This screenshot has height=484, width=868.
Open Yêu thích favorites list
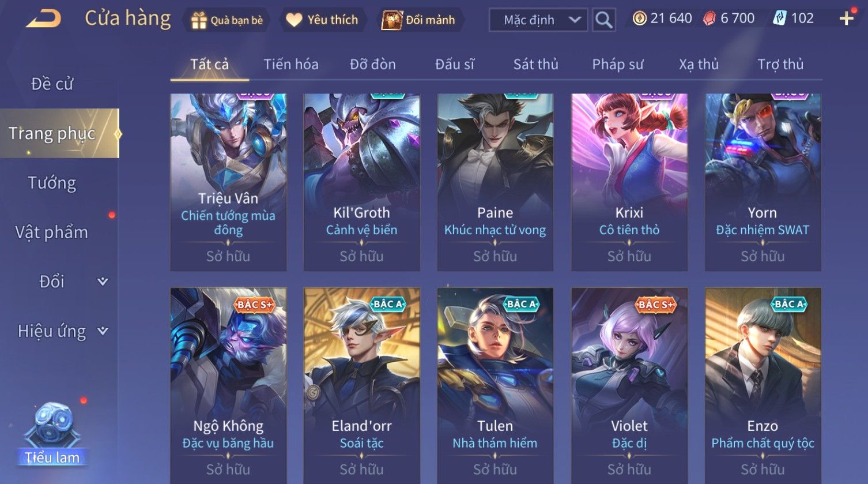click(x=323, y=20)
